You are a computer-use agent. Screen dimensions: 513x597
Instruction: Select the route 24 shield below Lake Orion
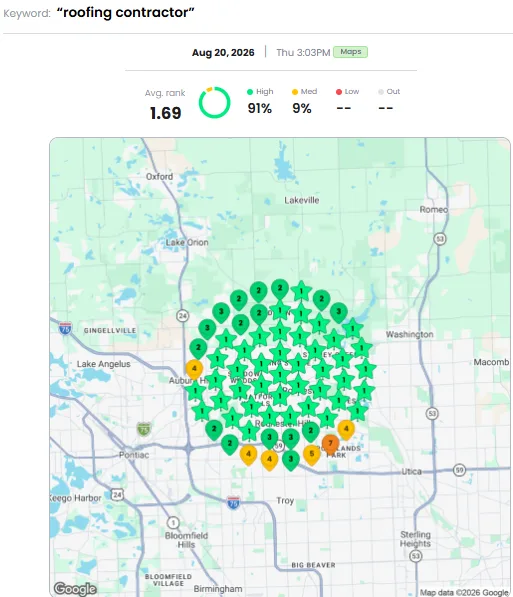pos(182,316)
